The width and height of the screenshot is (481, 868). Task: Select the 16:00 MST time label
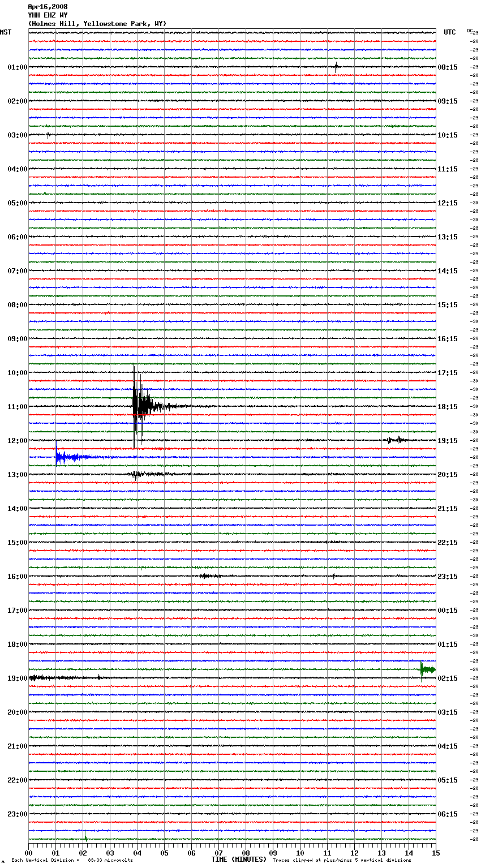pos(18,577)
